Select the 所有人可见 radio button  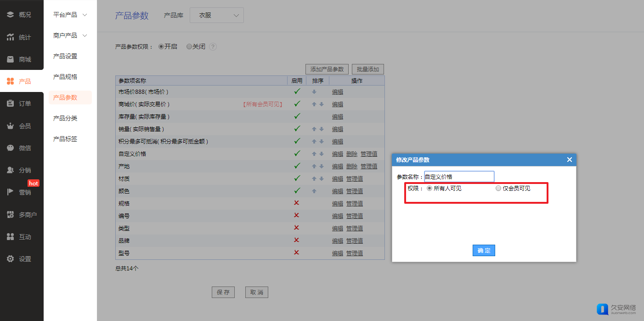429,188
